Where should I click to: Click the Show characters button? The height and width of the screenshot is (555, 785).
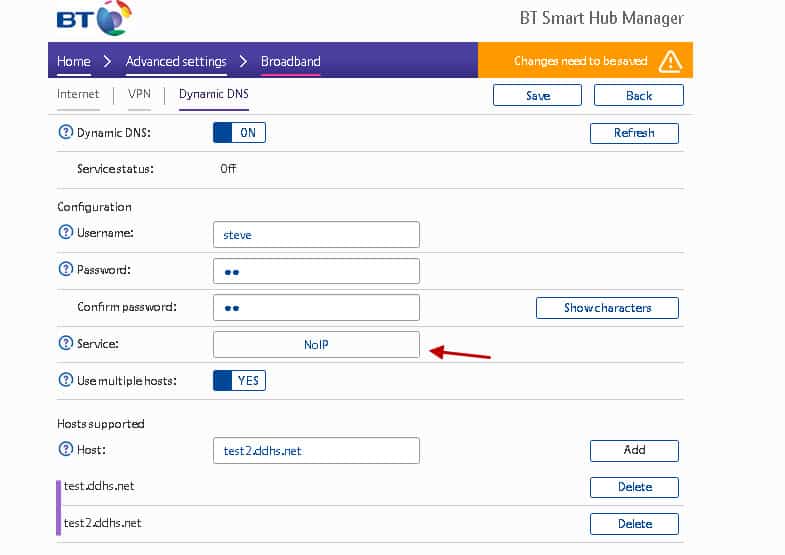[x=607, y=308]
